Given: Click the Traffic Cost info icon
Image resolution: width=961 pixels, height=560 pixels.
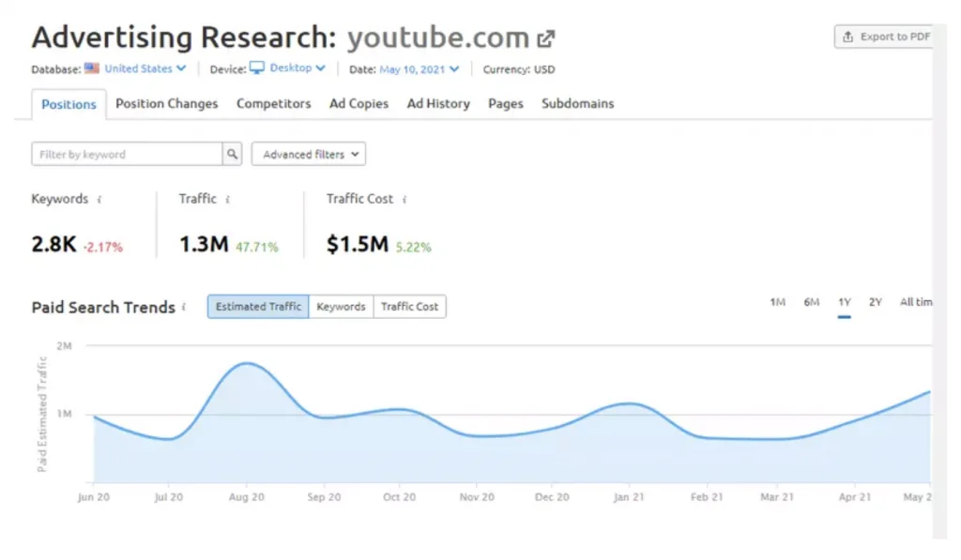Looking at the screenshot, I should tap(404, 200).
